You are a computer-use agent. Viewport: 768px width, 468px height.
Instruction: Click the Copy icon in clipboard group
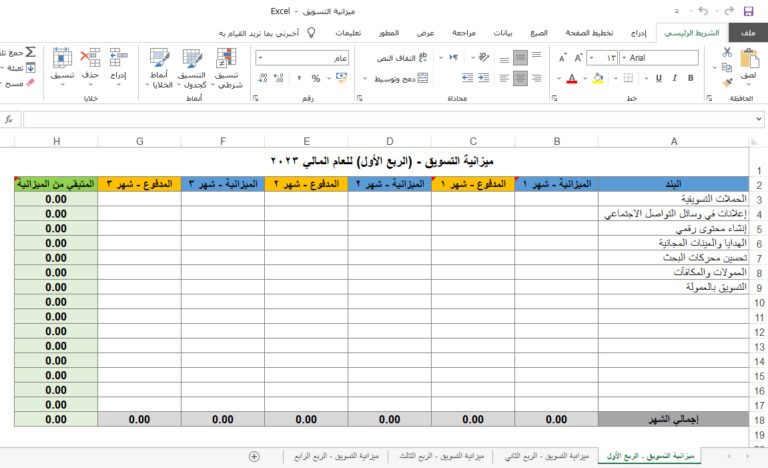click(727, 67)
